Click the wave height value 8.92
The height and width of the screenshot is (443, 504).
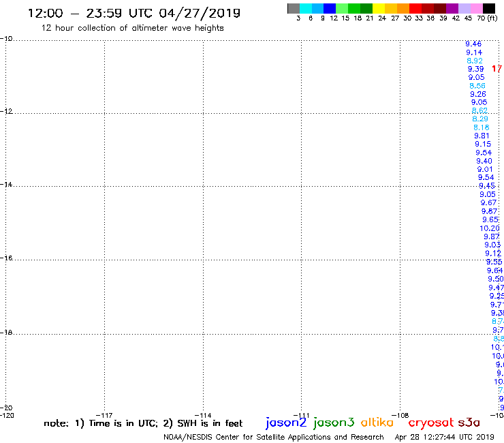475,61
